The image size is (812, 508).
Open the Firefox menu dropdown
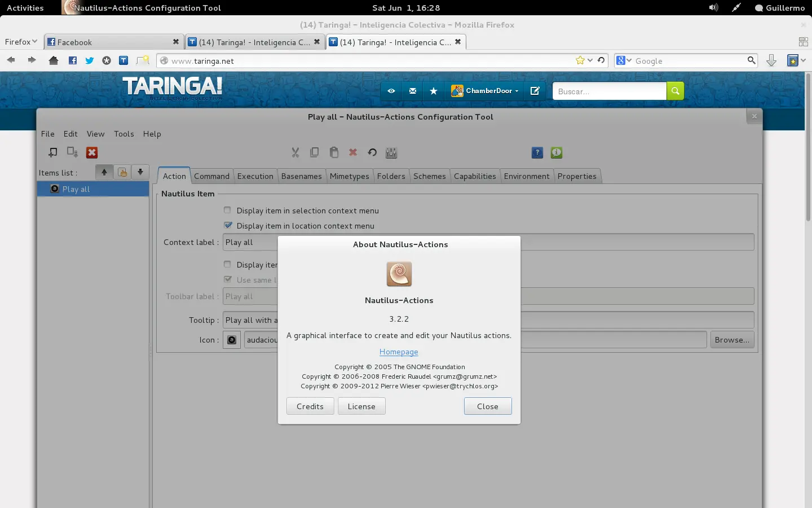[x=21, y=42]
